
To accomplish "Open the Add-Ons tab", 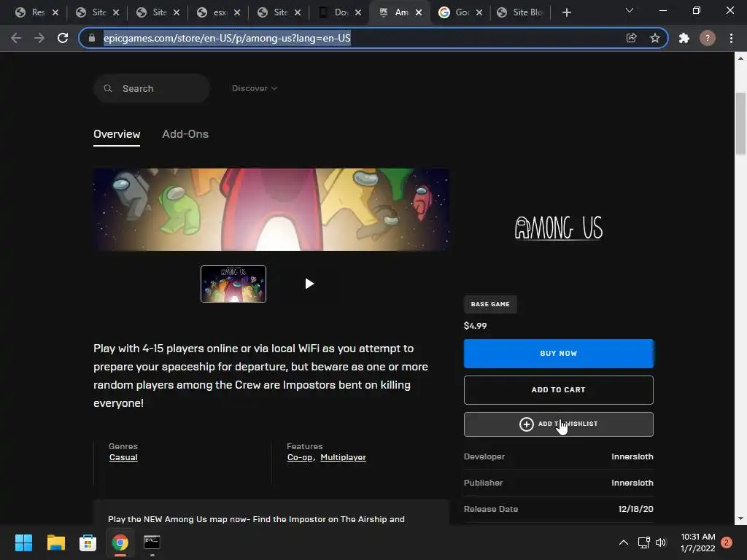I will pos(185,134).
